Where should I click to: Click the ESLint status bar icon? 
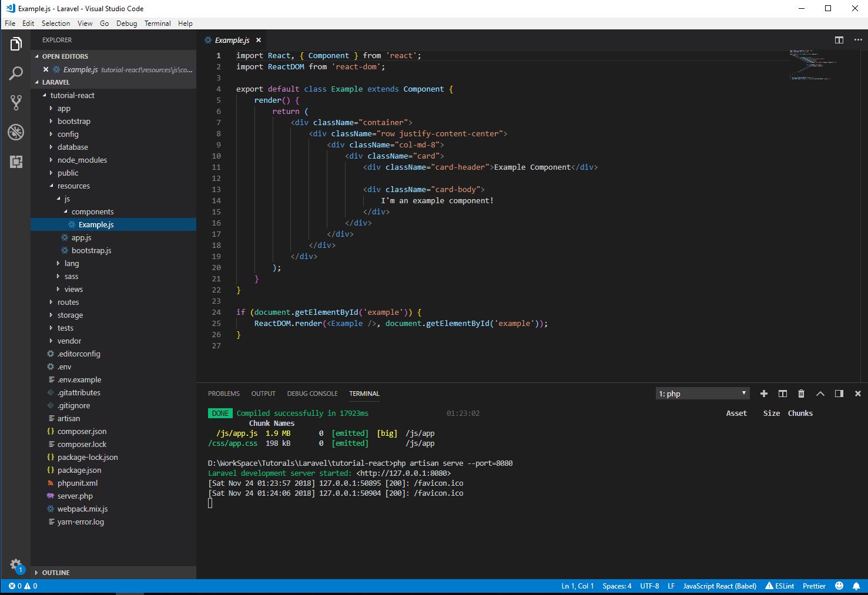[x=780, y=586]
